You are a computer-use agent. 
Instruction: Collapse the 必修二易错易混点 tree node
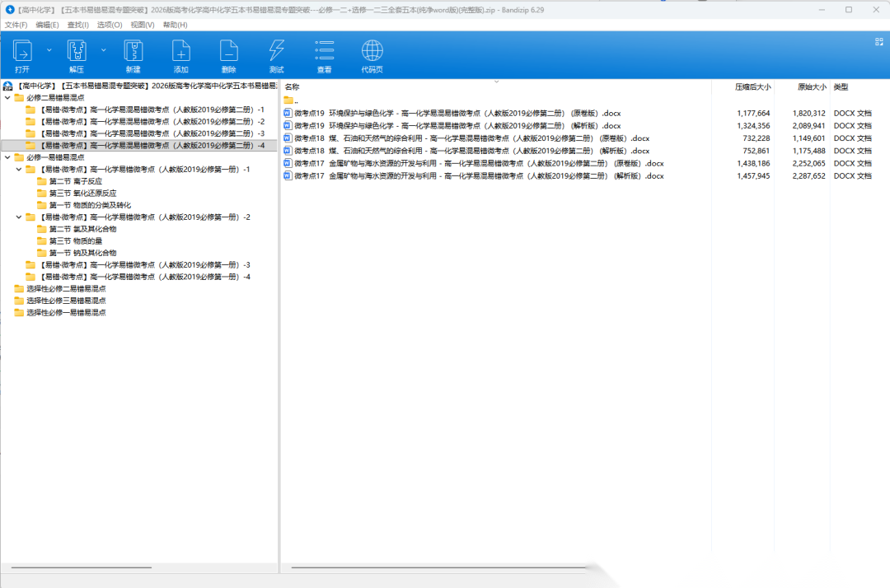(x=8, y=97)
